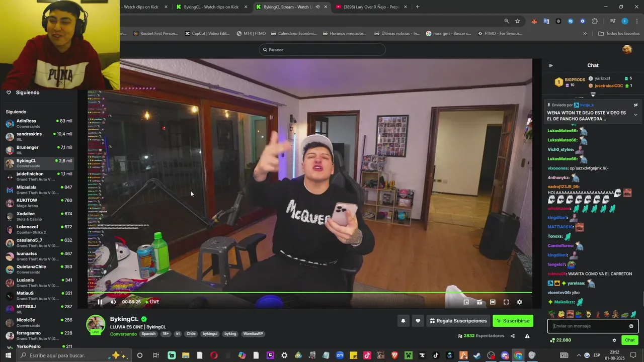Expand the pinned message chevron
This screenshot has width=644, height=362.
point(635,115)
